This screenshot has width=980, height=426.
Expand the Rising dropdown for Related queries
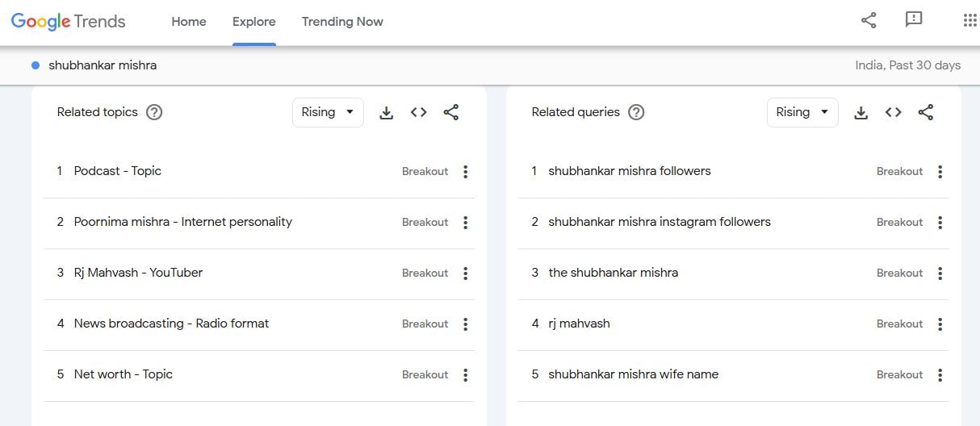802,112
